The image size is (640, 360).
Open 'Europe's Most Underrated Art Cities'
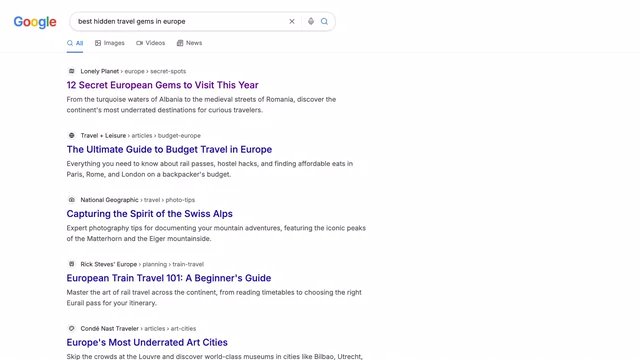pos(147,342)
